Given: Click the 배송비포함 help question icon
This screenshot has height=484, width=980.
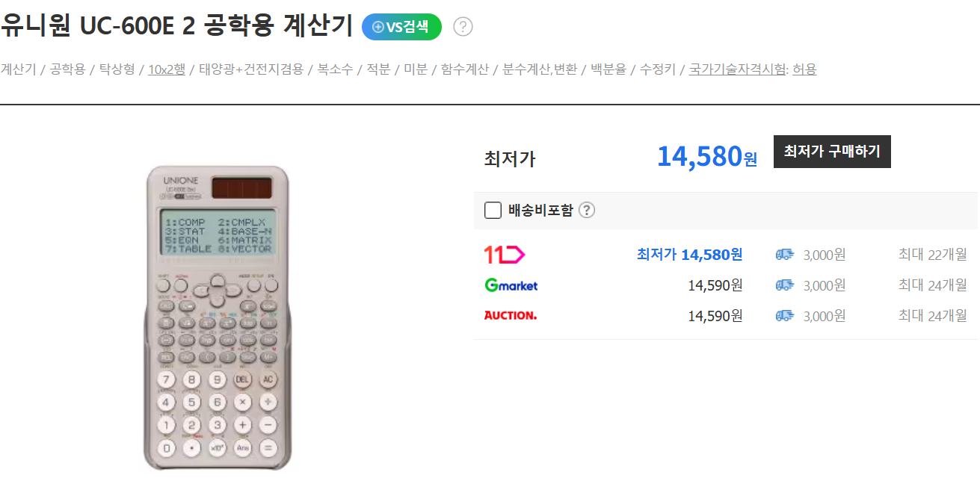Looking at the screenshot, I should [587, 210].
